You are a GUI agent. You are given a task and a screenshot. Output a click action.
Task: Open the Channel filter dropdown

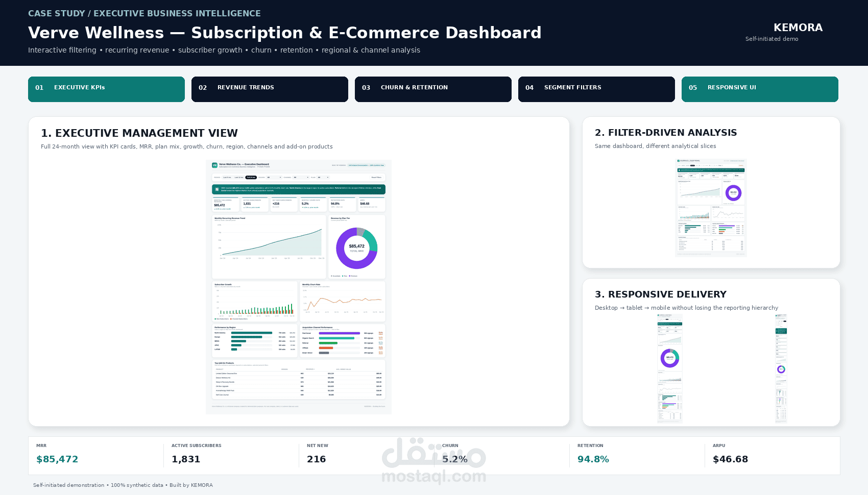[301, 178]
